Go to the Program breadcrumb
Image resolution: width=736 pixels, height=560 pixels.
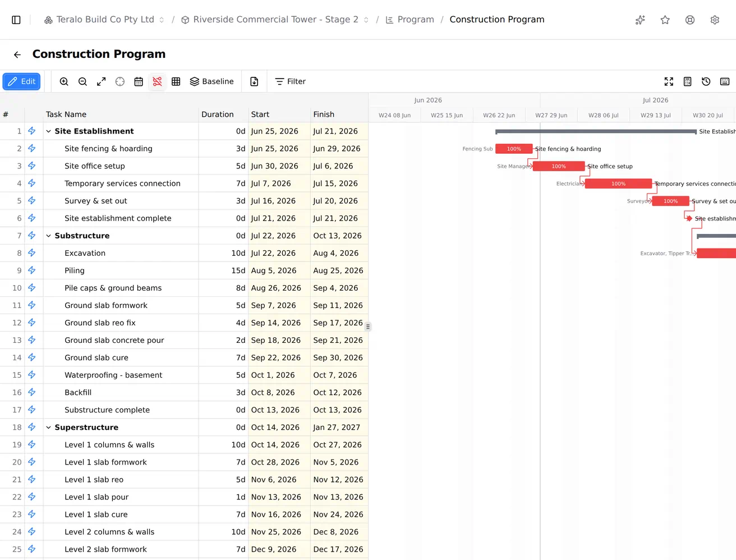(x=410, y=20)
